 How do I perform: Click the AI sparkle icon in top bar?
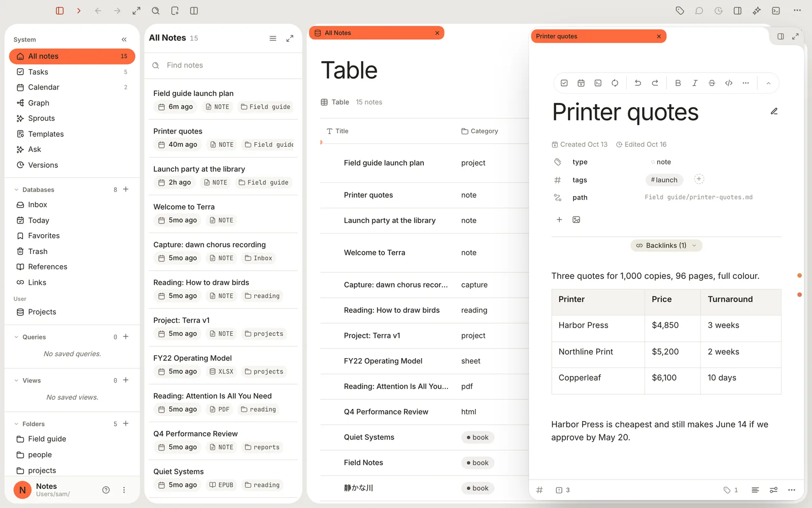pyautogui.click(x=757, y=11)
